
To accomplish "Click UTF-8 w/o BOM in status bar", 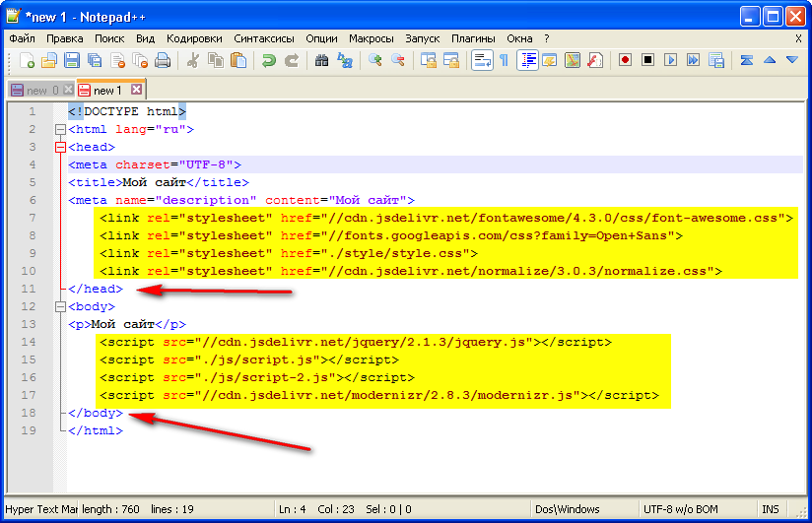I will [681, 509].
